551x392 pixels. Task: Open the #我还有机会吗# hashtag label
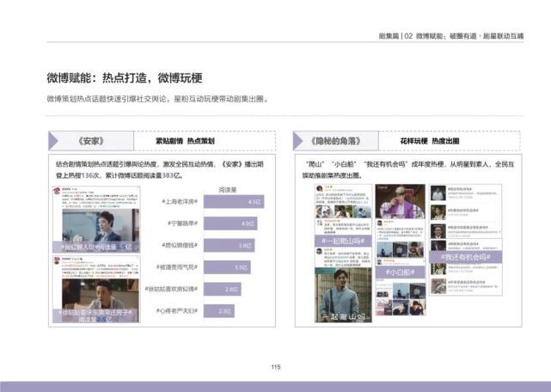coord(466,257)
